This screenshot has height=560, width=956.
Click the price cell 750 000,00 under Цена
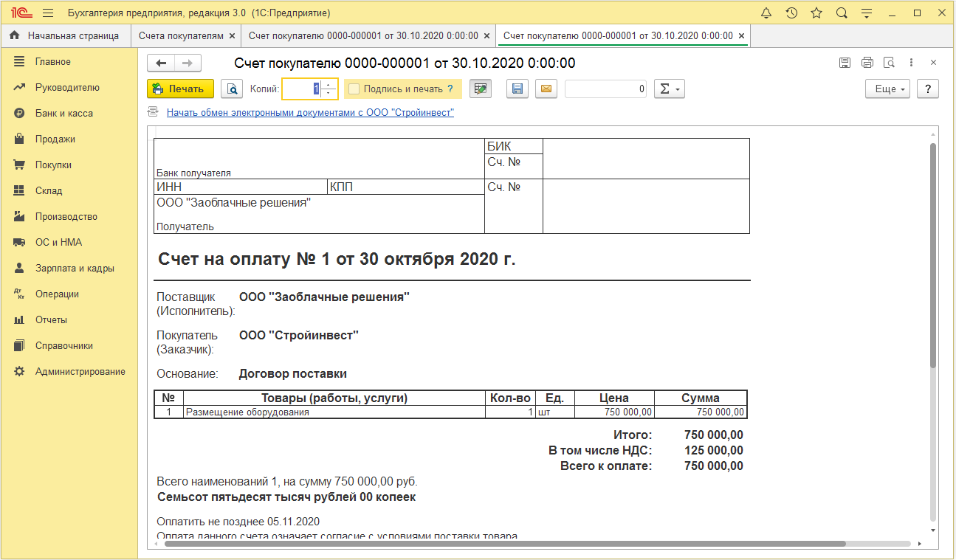(x=614, y=412)
